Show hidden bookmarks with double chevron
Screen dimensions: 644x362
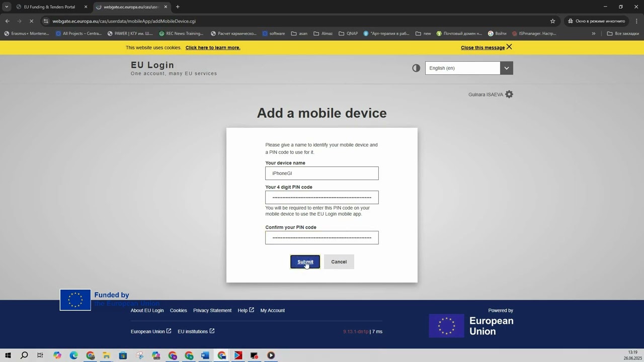tap(593, 34)
